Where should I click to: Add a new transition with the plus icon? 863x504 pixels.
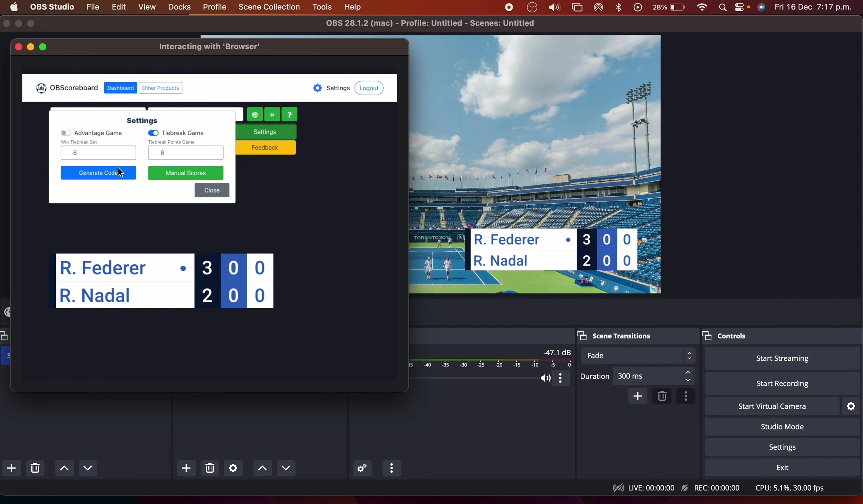637,396
